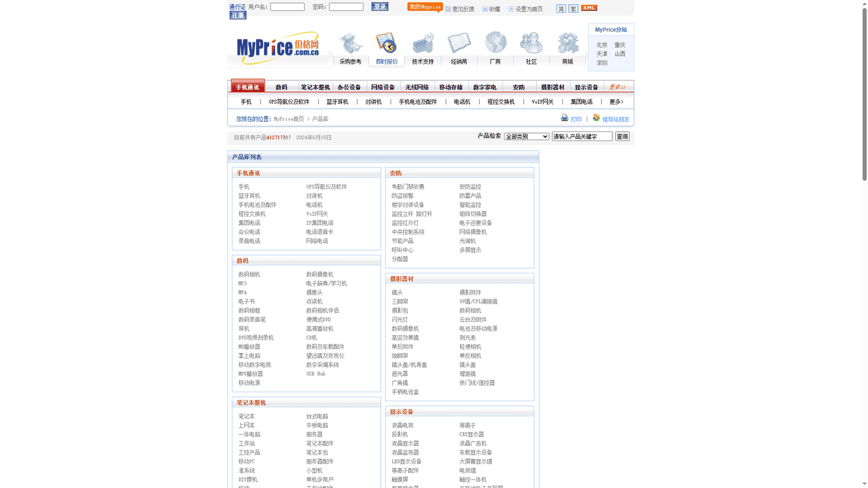Open 液晶电视 under 显示设备 section

(403, 426)
